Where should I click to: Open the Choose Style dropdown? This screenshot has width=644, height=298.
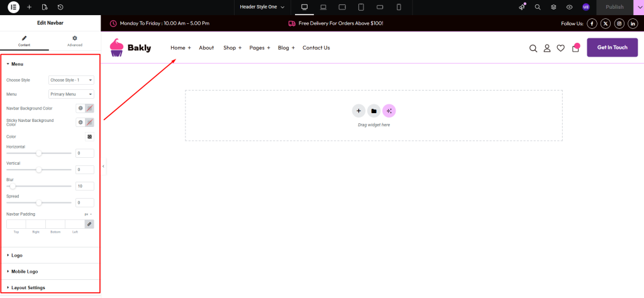point(71,80)
